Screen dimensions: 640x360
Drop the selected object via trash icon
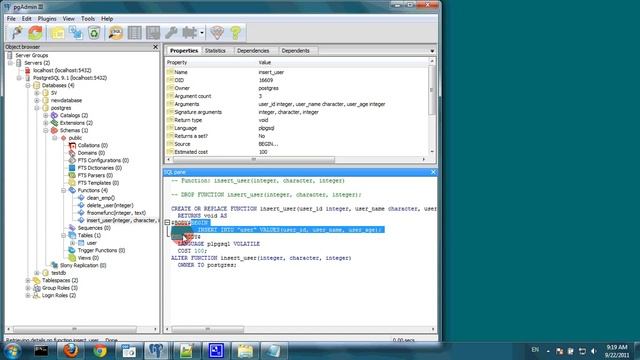click(94, 33)
